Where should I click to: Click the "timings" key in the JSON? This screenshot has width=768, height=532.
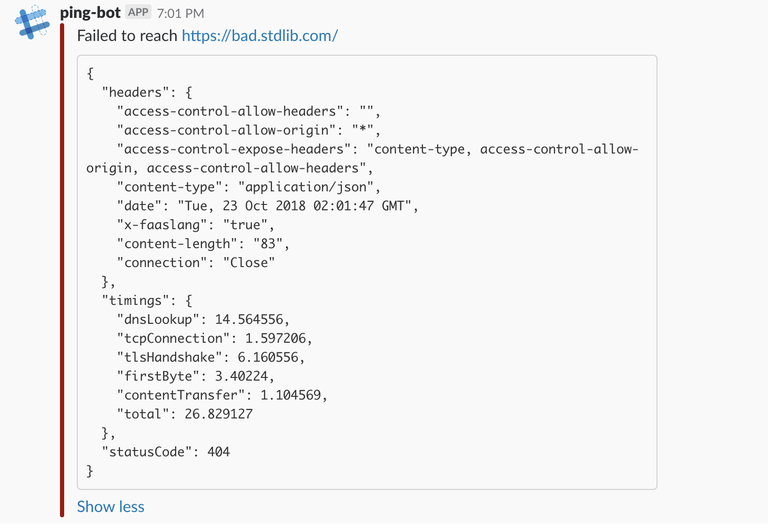click(x=135, y=300)
